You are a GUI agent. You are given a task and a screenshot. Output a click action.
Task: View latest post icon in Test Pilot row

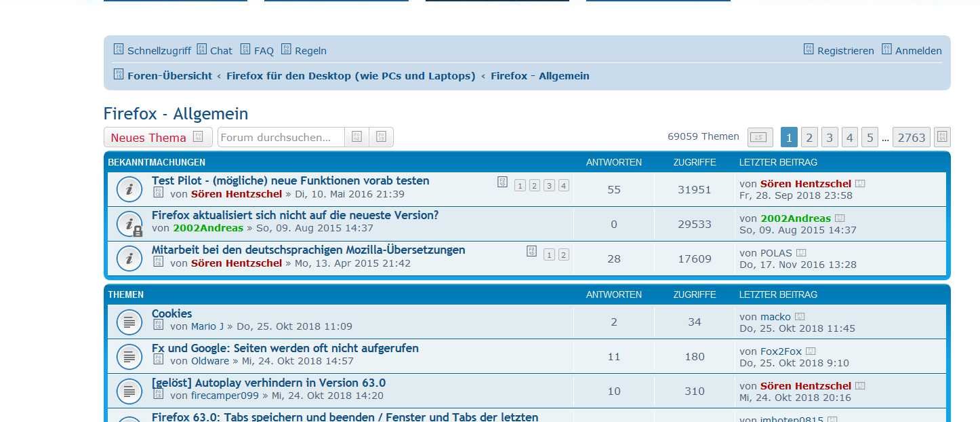click(x=861, y=183)
